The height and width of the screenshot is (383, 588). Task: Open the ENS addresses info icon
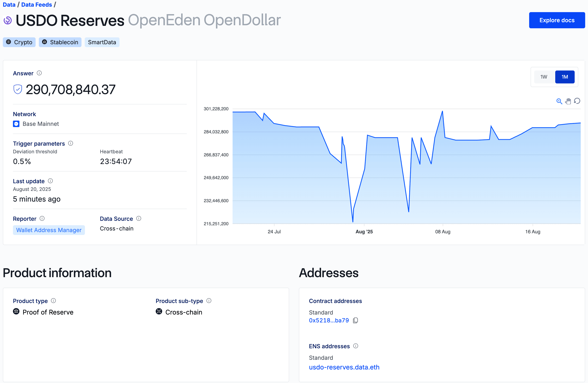click(x=356, y=346)
